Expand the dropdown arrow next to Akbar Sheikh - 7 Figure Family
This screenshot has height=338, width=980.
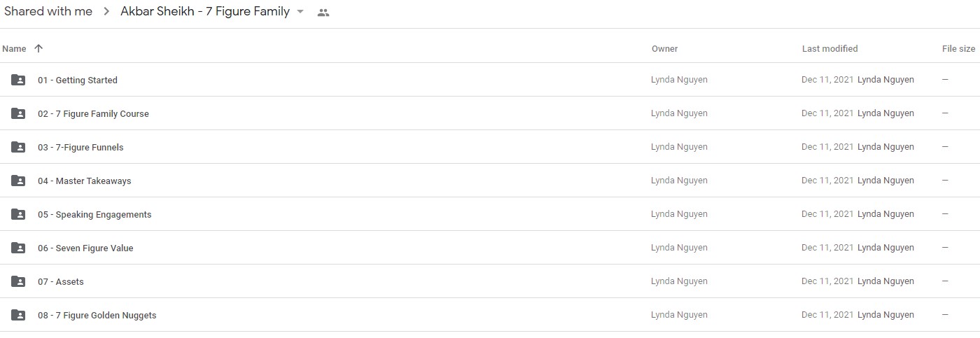pyautogui.click(x=300, y=12)
